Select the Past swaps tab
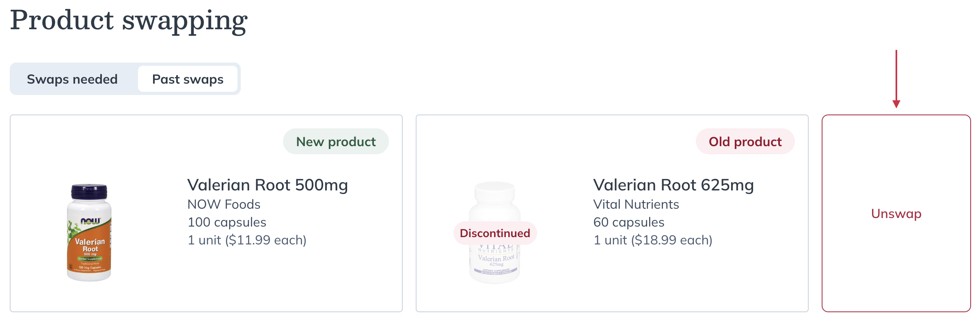This screenshot has height=324, width=980. [x=188, y=79]
